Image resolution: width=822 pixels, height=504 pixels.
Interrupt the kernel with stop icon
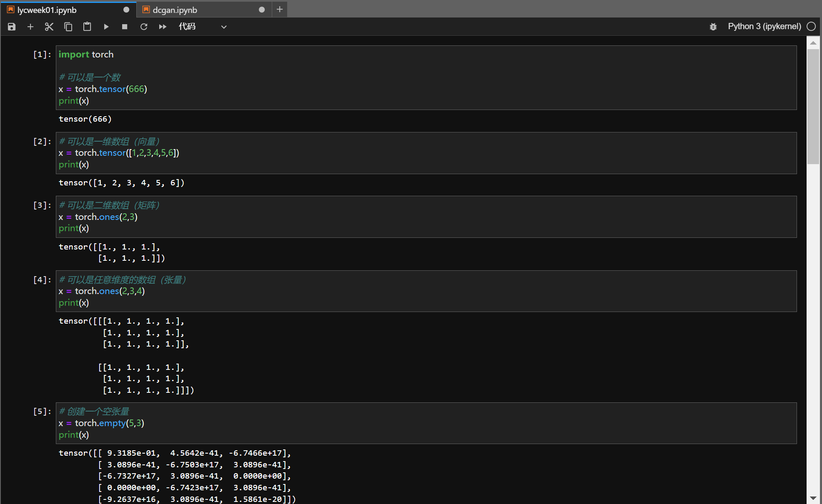125,27
